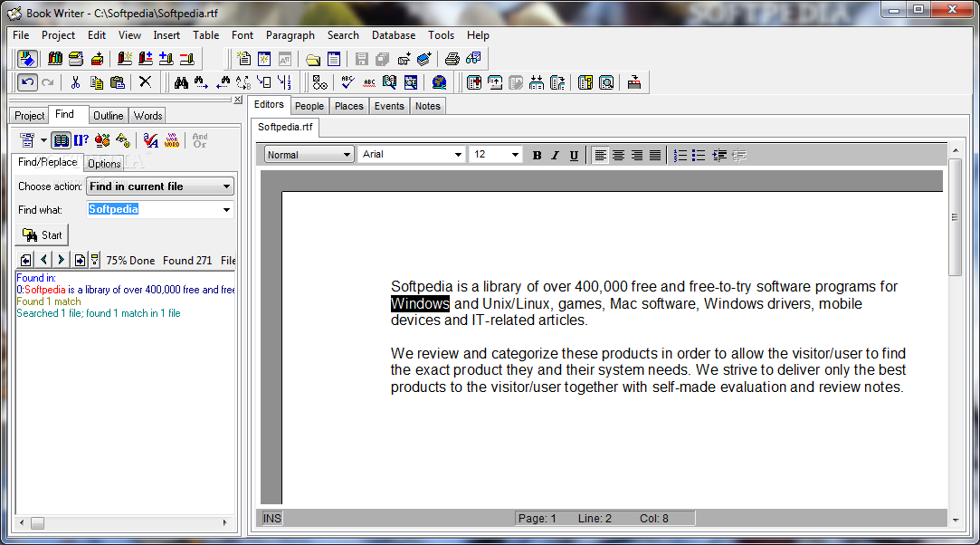Click the results panel horizontal scrollbar thumb
980x545 pixels.
point(37,522)
